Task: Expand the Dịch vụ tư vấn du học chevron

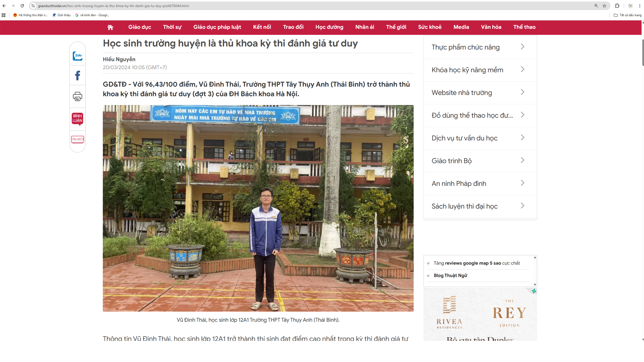Action: click(x=522, y=138)
